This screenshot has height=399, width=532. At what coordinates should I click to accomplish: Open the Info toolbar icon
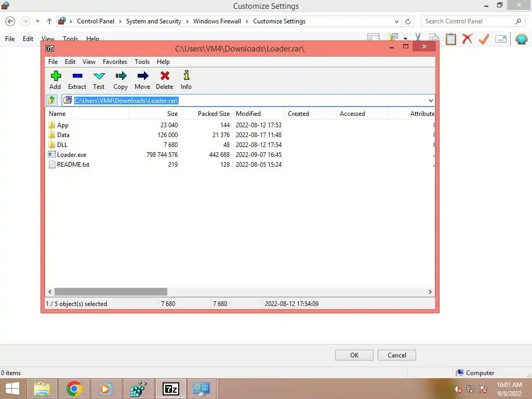point(187,75)
